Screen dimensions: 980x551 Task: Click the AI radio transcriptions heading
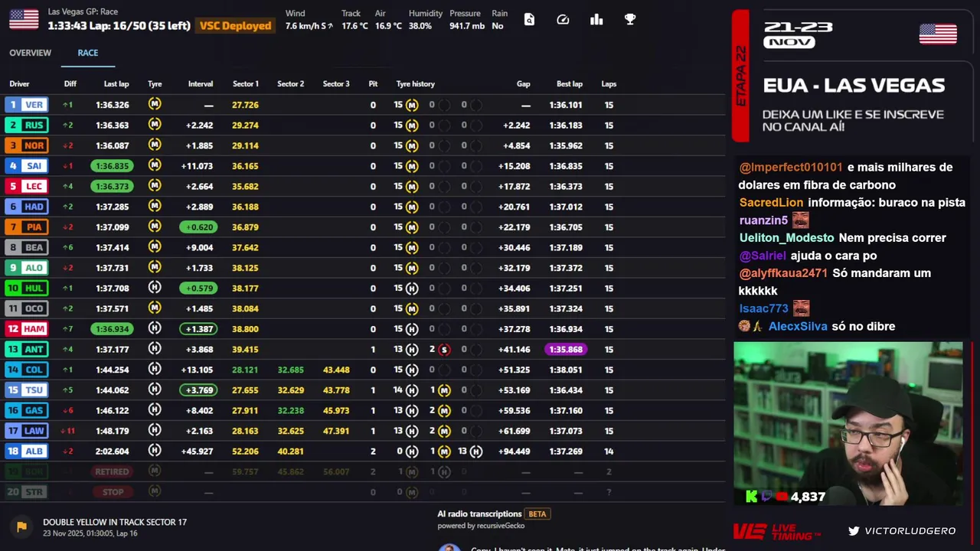pyautogui.click(x=479, y=514)
